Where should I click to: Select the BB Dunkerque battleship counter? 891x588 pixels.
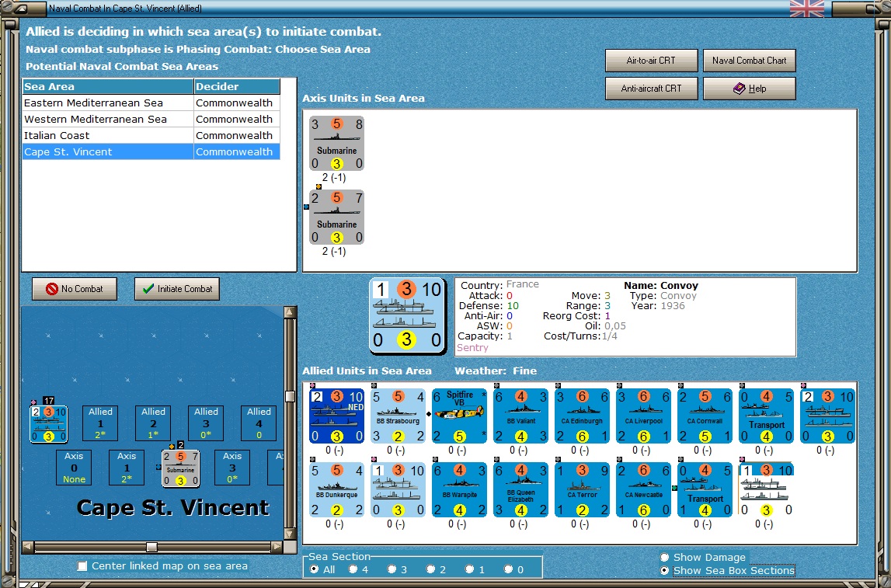click(x=336, y=489)
